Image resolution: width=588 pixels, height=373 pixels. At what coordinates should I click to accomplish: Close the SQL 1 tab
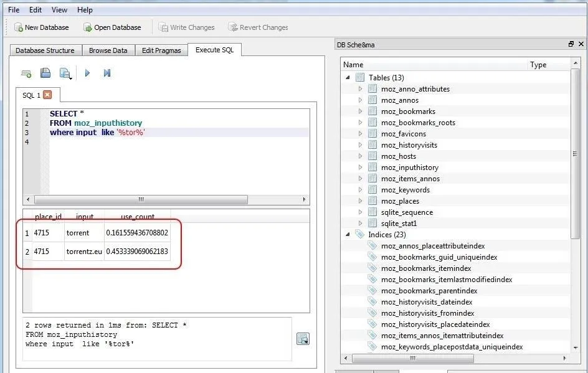click(x=47, y=95)
